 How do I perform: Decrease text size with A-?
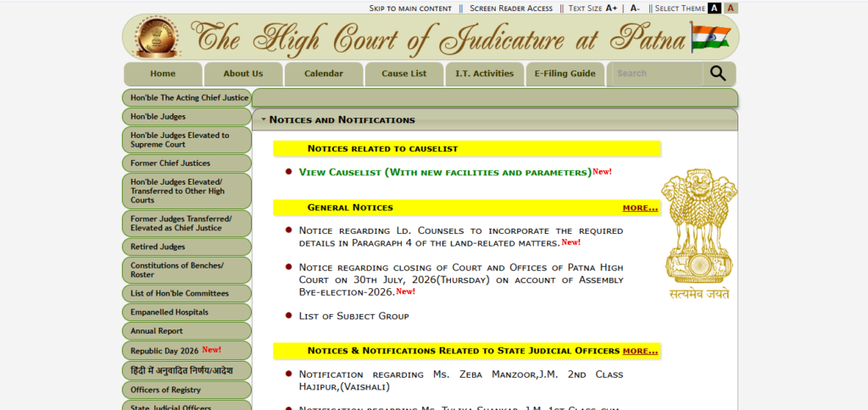pyautogui.click(x=635, y=8)
